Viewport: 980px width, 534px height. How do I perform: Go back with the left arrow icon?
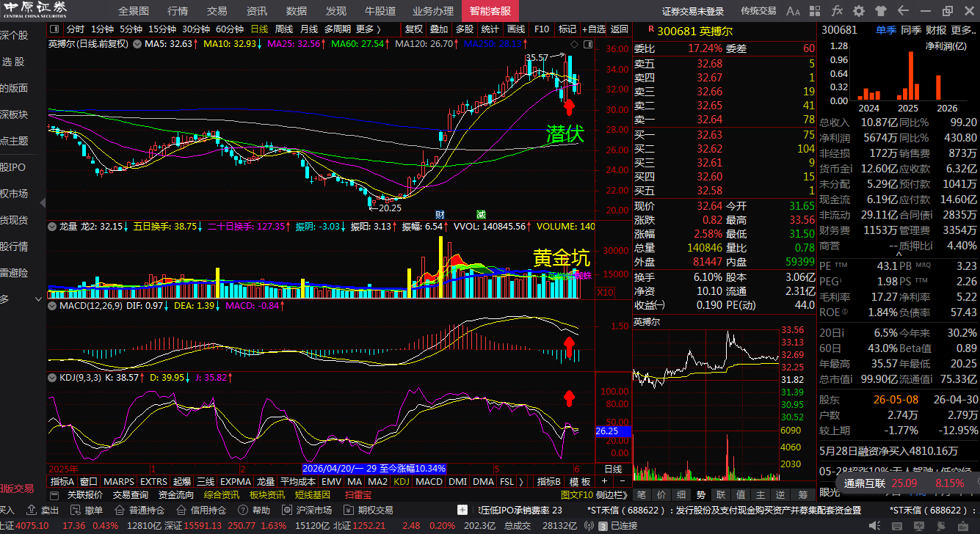point(904,11)
